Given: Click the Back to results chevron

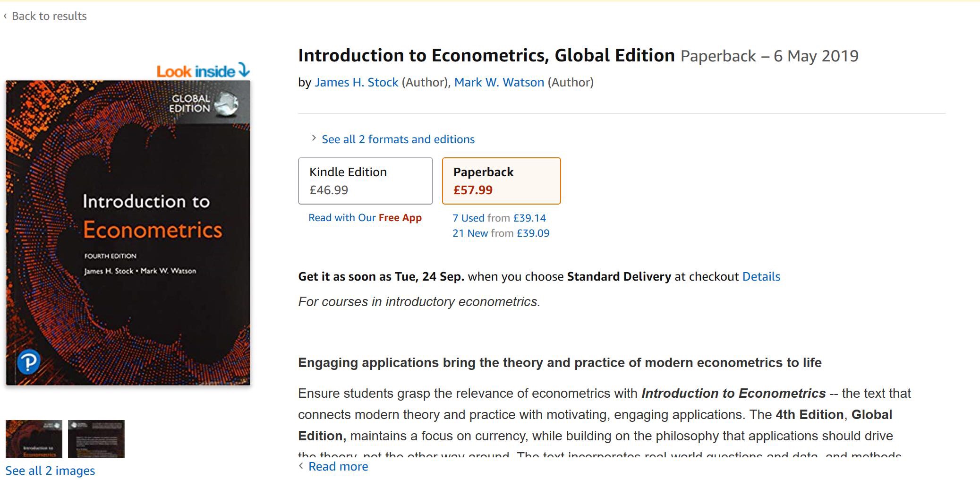Looking at the screenshot, I should pyautogui.click(x=5, y=16).
